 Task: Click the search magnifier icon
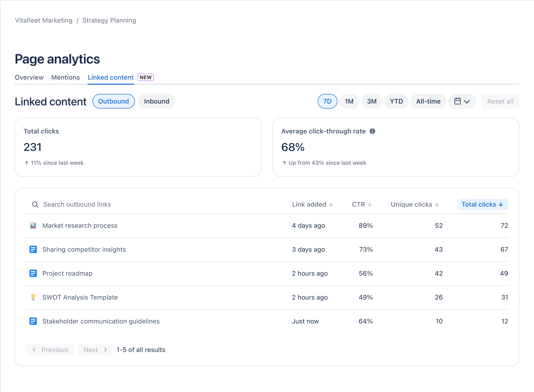35,204
